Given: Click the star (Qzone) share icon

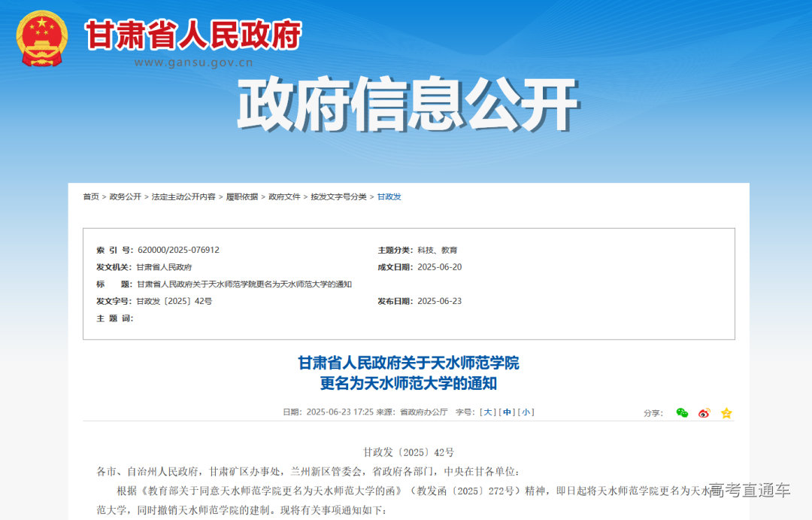Looking at the screenshot, I should (x=726, y=412).
